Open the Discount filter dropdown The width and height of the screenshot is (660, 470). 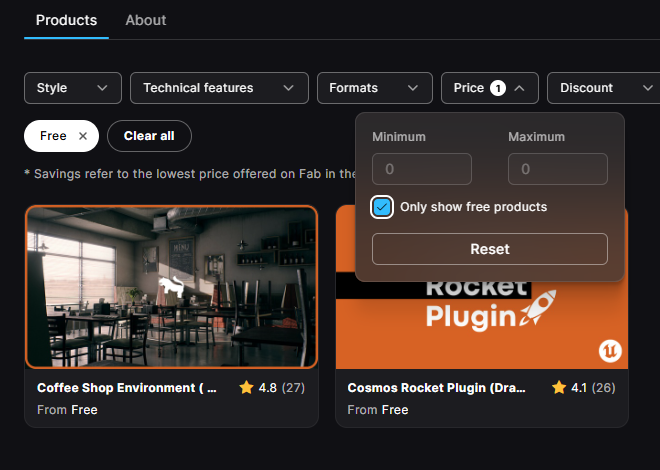pos(604,88)
